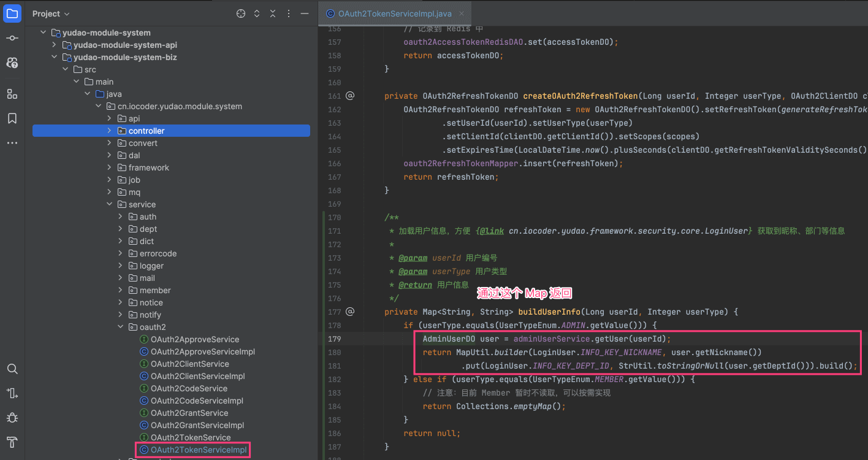Click Expand All in Project panel toolbar
Screen dimensions: 868x460
click(256, 13)
